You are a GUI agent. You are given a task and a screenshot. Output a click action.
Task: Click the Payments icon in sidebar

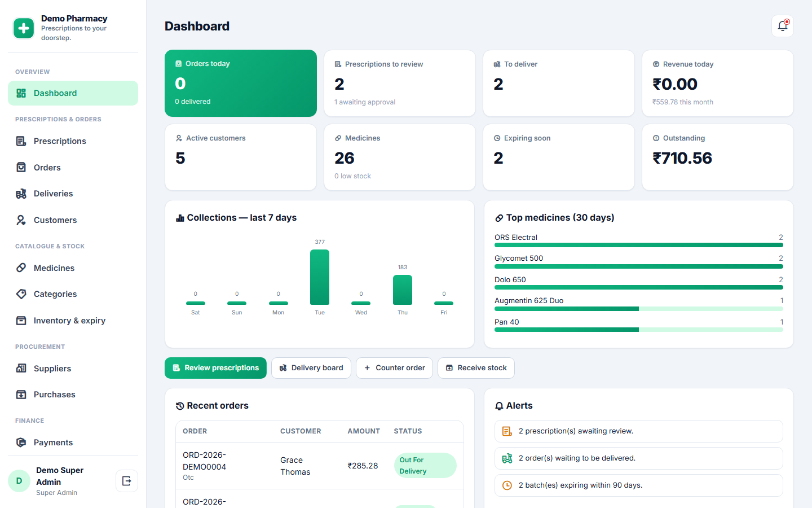point(21,443)
